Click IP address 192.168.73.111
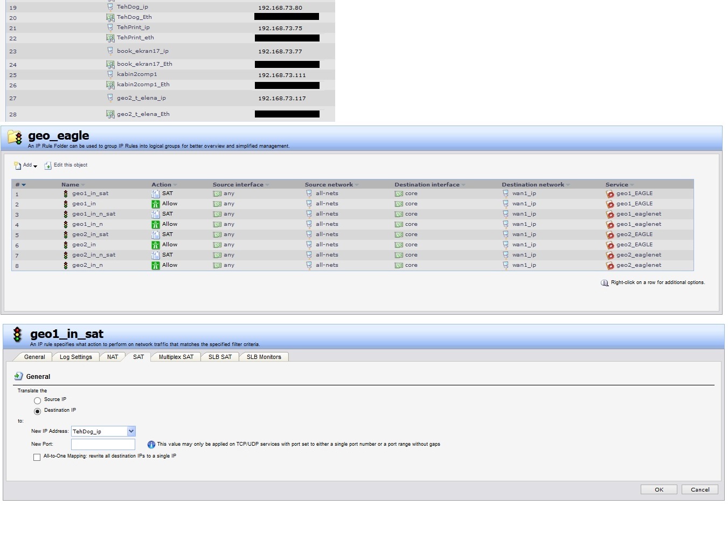728x560 pixels. pyautogui.click(x=282, y=75)
